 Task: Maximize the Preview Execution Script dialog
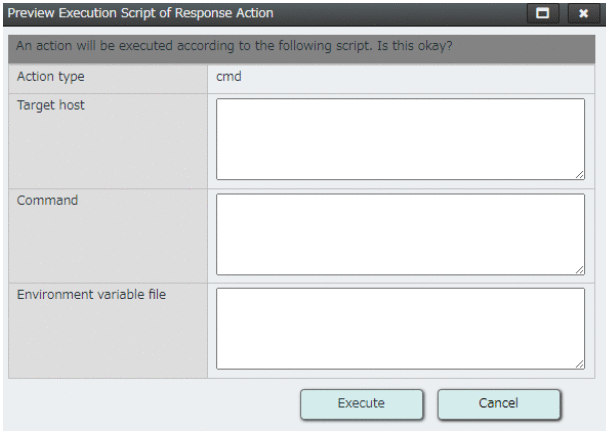click(545, 14)
